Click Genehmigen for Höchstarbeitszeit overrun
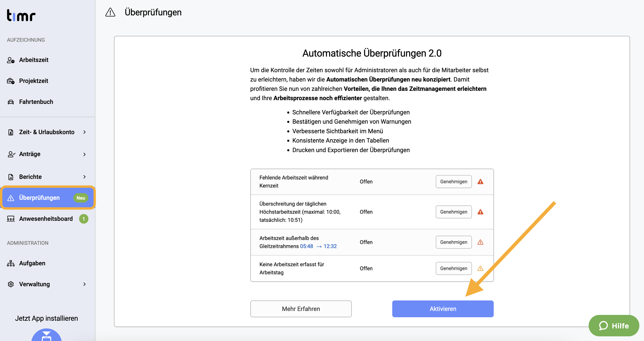This screenshot has height=341, width=644. tap(453, 212)
